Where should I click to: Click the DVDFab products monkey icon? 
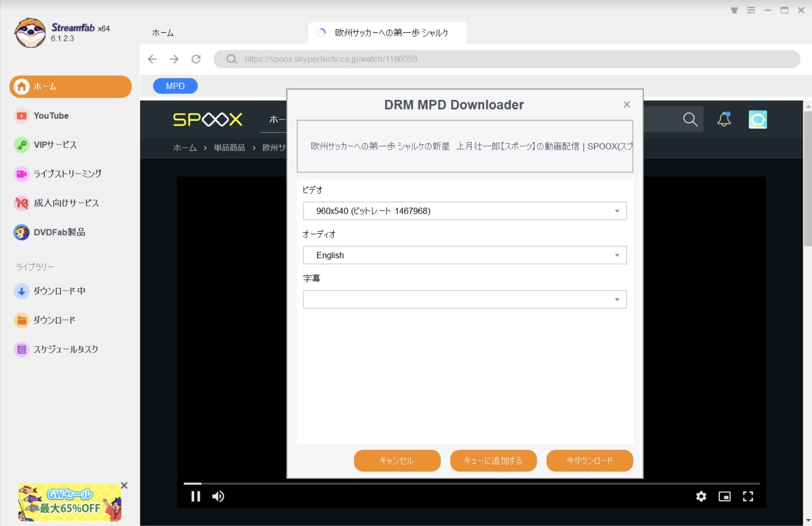pyautogui.click(x=21, y=232)
